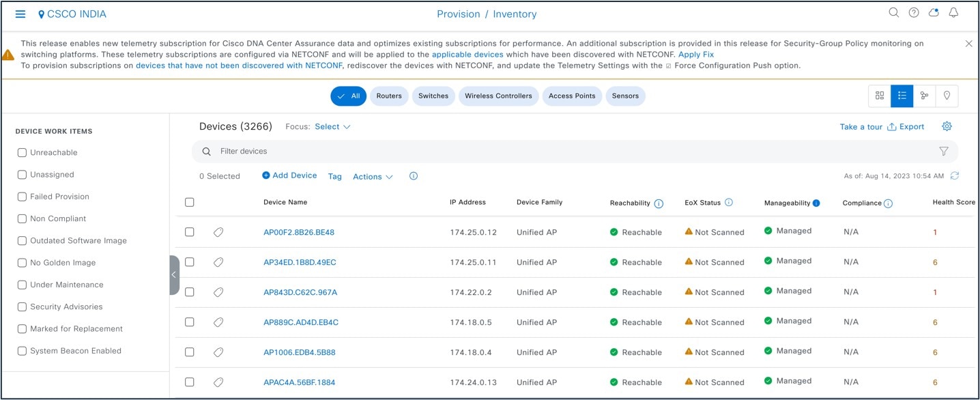The width and height of the screenshot is (980, 400).
Task: Click the Apply Fix link
Action: coord(695,54)
